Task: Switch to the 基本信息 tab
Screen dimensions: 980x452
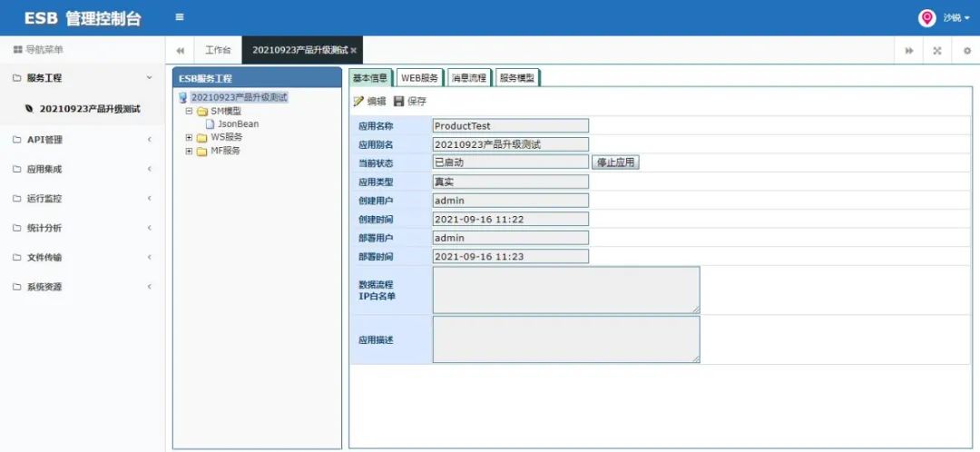Action: [370, 77]
